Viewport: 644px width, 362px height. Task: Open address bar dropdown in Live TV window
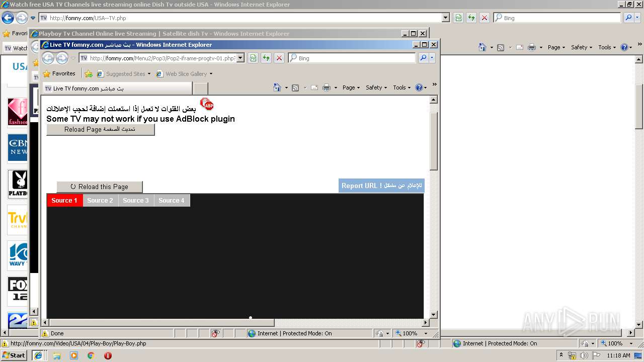[x=240, y=58]
